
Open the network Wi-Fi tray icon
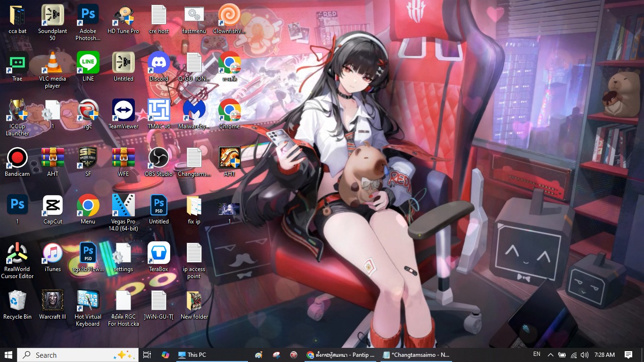[x=574, y=355]
